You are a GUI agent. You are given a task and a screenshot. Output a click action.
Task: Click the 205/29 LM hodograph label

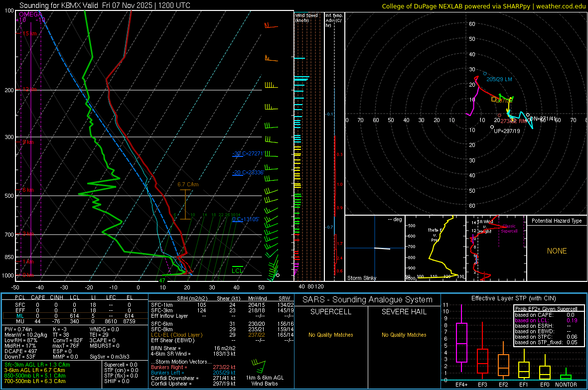click(x=499, y=79)
